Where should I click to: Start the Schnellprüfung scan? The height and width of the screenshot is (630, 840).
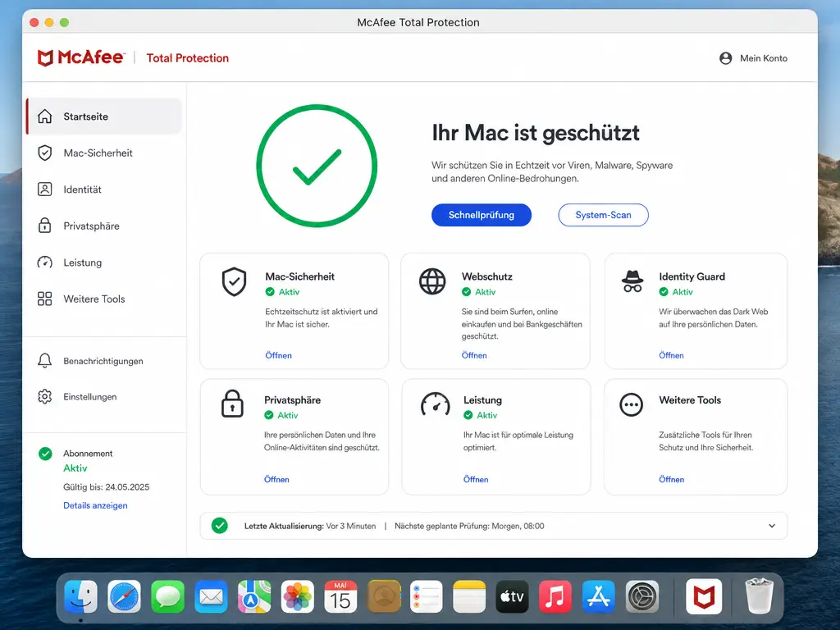tap(481, 215)
